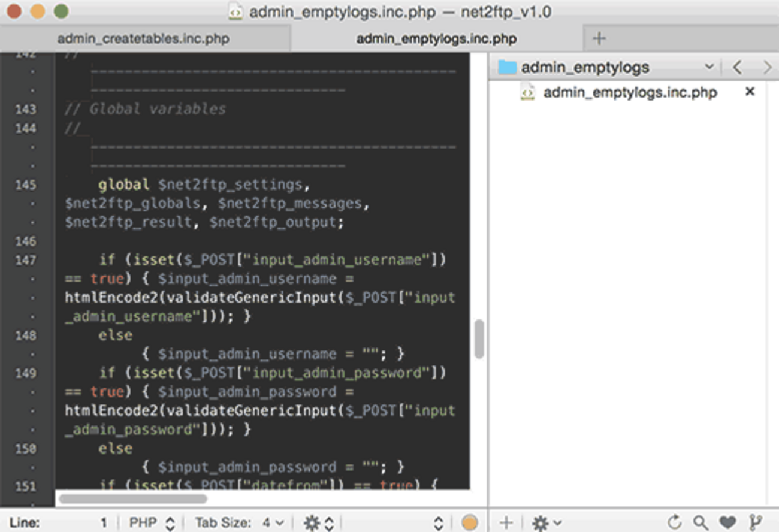Add a new file with the plus icon
779x532 pixels.
click(x=506, y=522)
